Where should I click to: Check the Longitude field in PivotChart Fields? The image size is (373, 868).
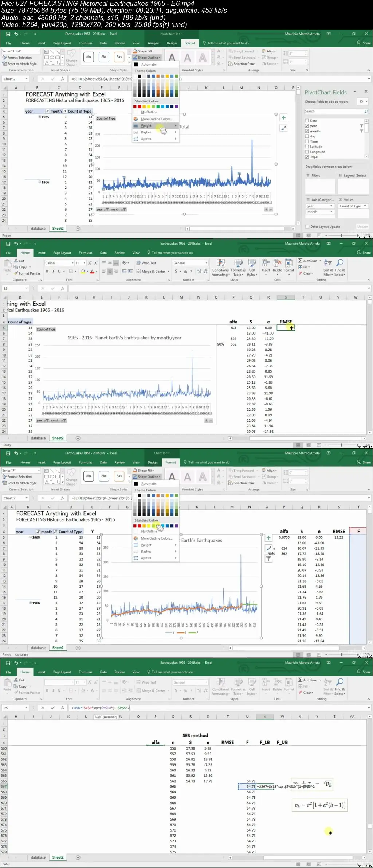click(x=307, y=152)
